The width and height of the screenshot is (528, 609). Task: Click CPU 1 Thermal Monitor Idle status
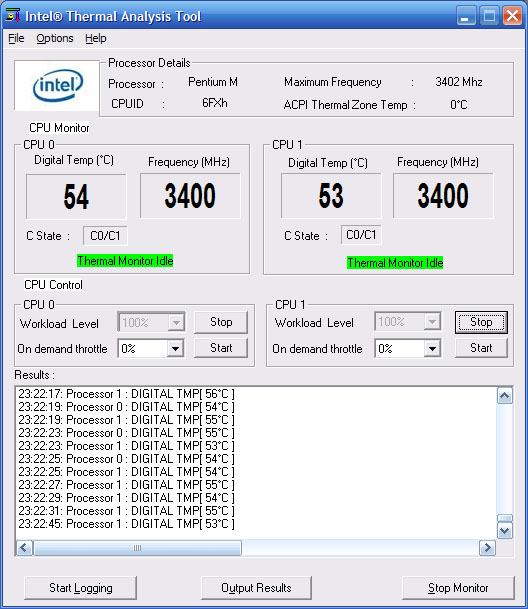tap(395, 263)
